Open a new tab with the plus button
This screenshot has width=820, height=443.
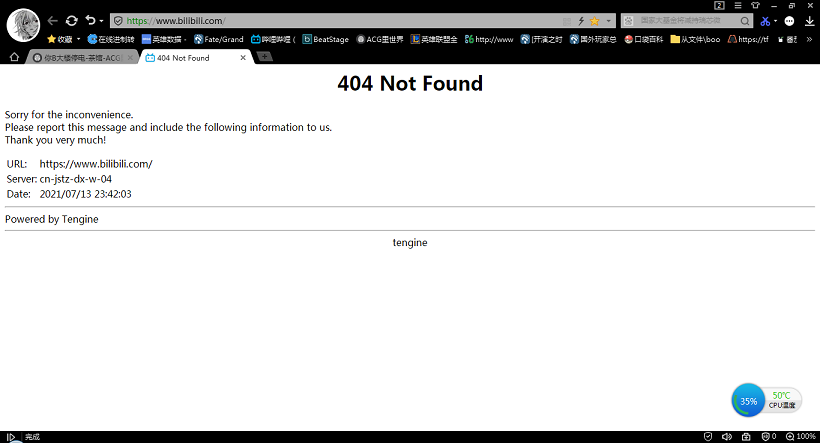point(265,56)
